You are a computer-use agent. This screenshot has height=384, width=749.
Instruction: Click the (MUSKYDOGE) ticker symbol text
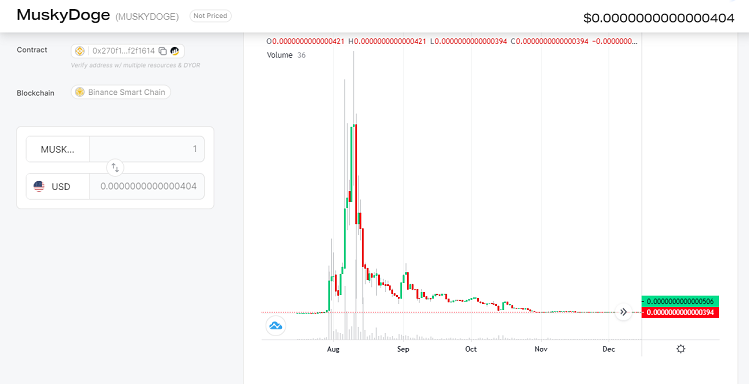[x=147, y=17]
